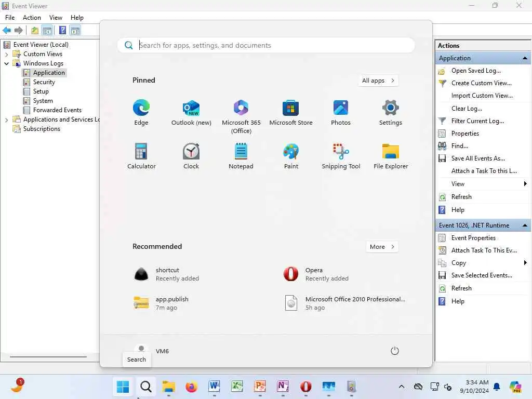The width and height of the screenshot is (532, 399).
Task: Open the File menu
Action: click(10, 18)
